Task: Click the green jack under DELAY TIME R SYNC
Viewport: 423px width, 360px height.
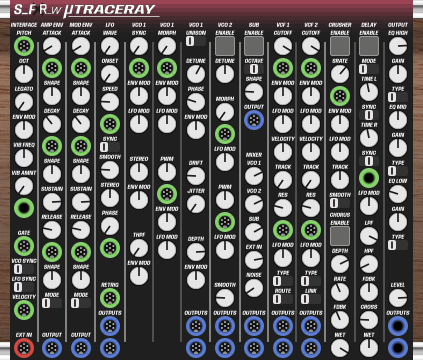Action: (x=369, y=178)
